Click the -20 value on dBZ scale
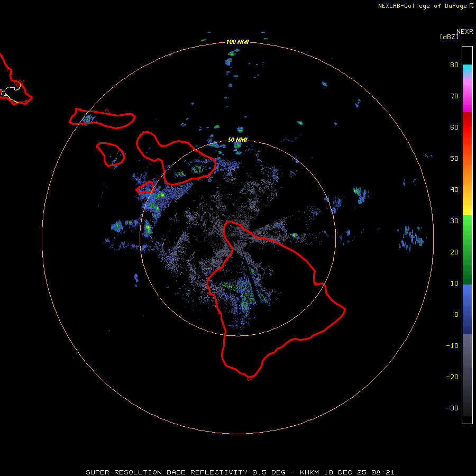The height and width of the screenshot is (476, 476). click(x=452, y=377)
